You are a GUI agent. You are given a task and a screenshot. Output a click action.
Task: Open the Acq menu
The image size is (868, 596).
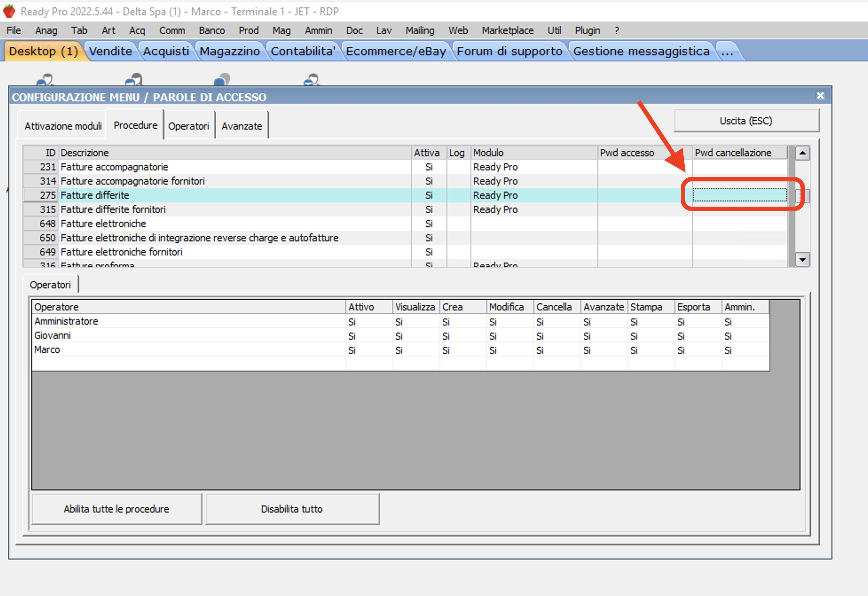(x=137, y=30)
